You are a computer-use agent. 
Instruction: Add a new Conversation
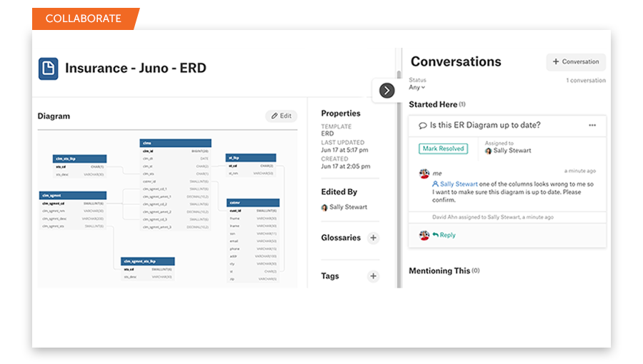[576, 62]
